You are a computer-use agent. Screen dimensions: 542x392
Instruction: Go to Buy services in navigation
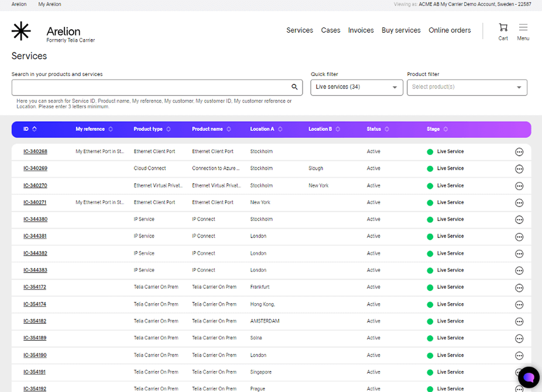[x=401, y=30]
